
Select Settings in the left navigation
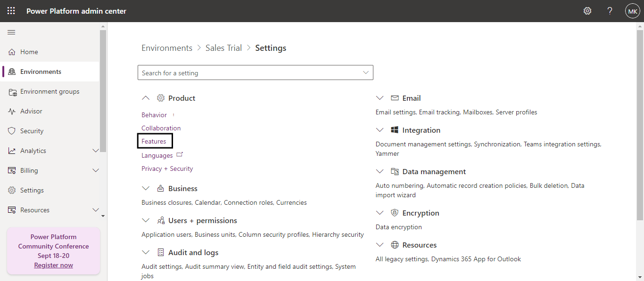32,190
